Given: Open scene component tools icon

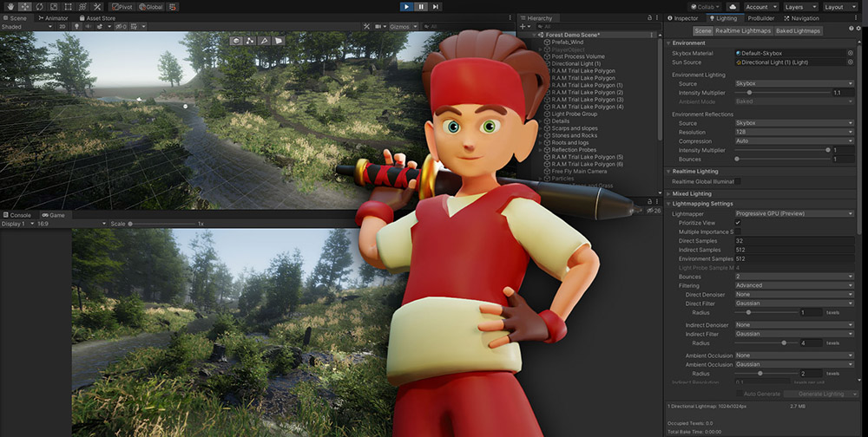Looking at the screenshot, I should click(366, 27).
